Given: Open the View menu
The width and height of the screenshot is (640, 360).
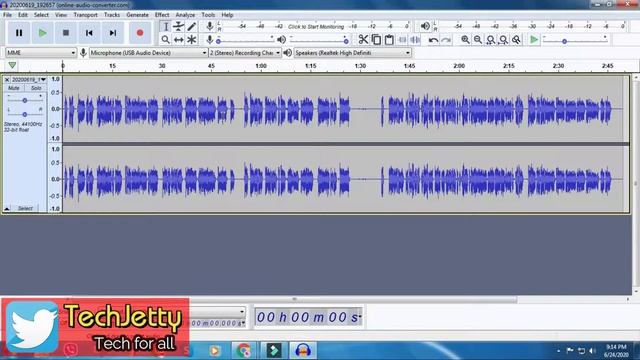Looking at the screenshot, I should [x=61, y=15].
